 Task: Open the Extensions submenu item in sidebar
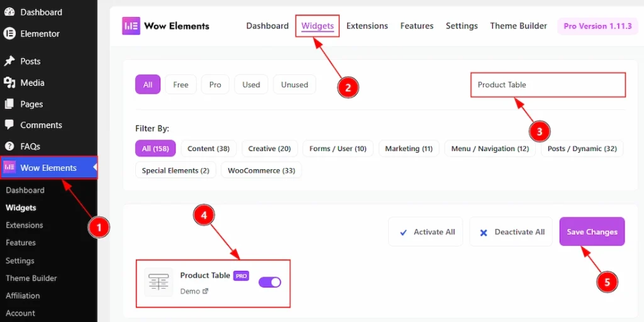(25, 225)
